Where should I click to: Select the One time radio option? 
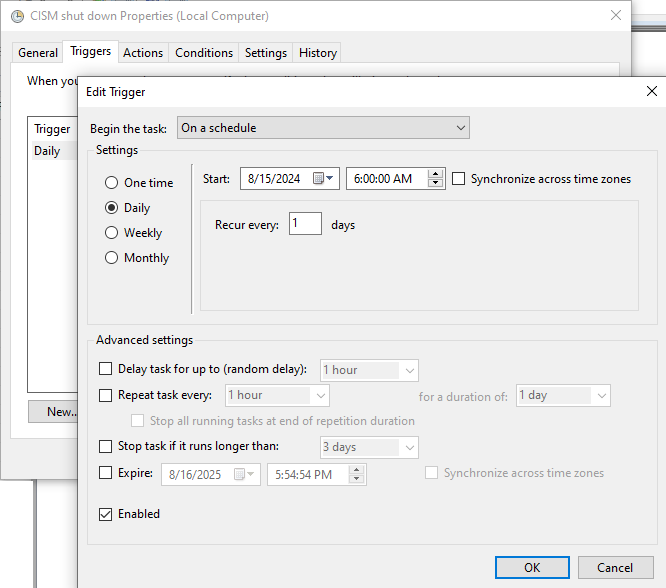pyautogui.click(x=112, y=183)
